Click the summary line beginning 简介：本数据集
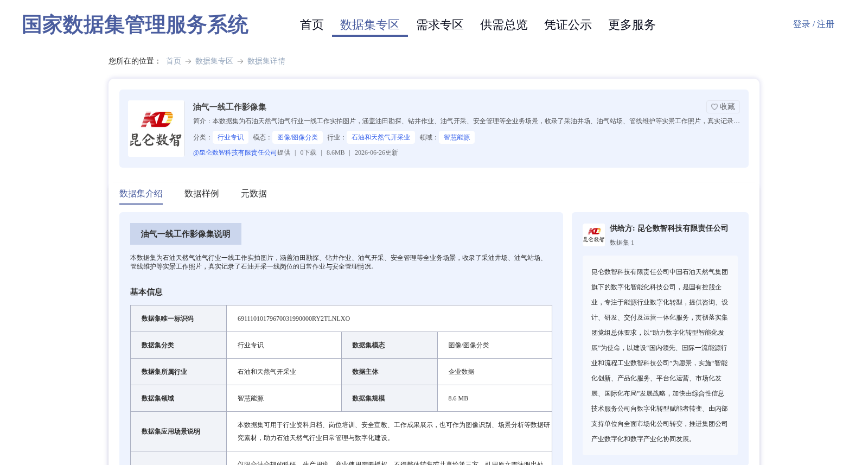Screen dimensions: 868x465 (x=467, y=121)
